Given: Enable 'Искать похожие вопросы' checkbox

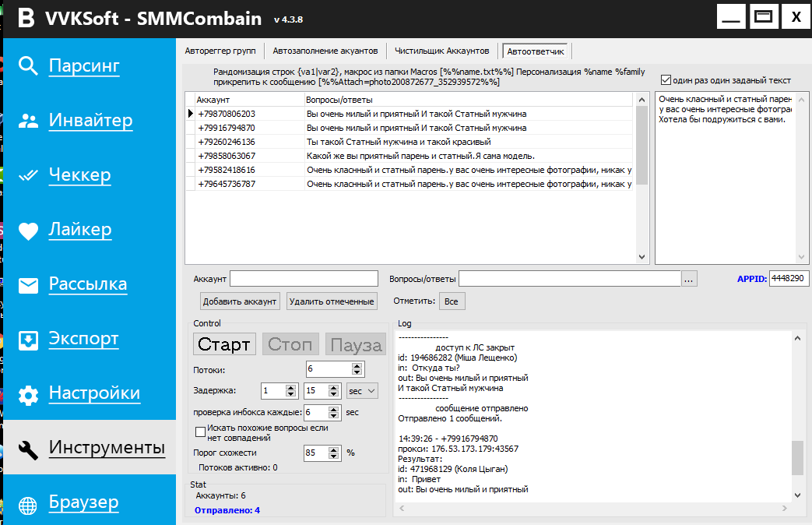Looking at the screenshot, I should (200, 432).
